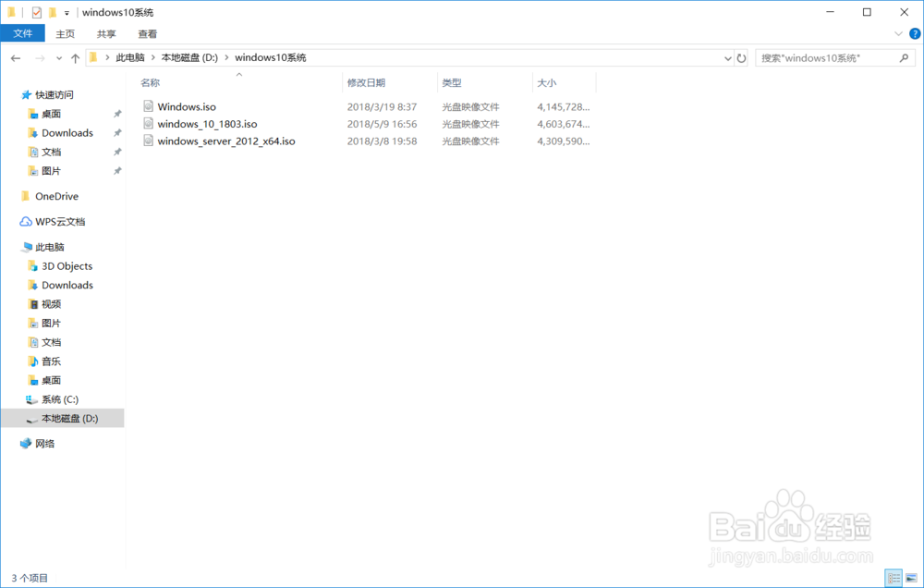
Task: Click the folder icon in the title bar
Action: pos(12,12)
